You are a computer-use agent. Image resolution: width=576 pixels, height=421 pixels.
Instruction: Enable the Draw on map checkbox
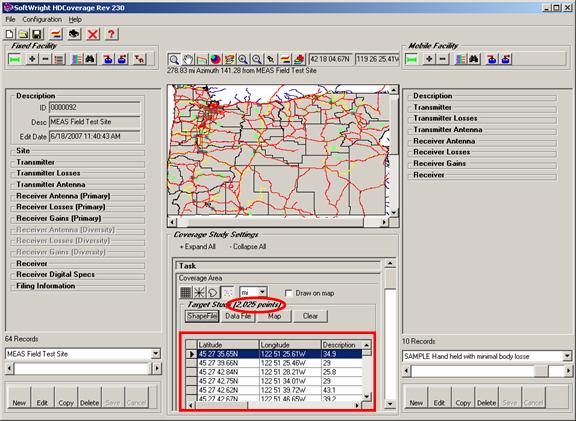289,293
